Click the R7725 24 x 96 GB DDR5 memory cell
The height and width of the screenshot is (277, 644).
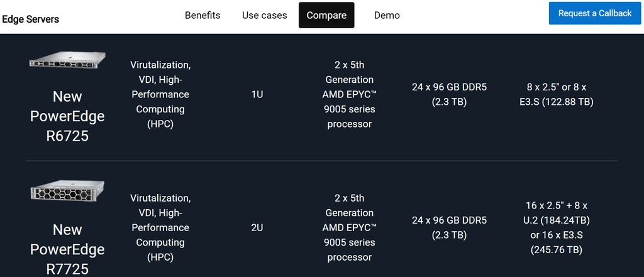point(449,227)
